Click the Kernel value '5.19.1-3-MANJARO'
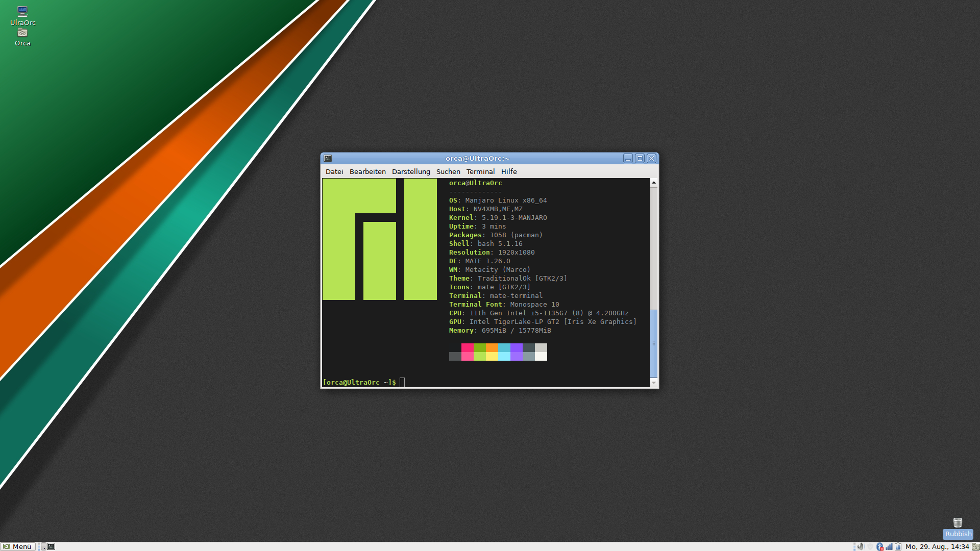Viewport: 980px width, 551px height. [x=514, y=218]
